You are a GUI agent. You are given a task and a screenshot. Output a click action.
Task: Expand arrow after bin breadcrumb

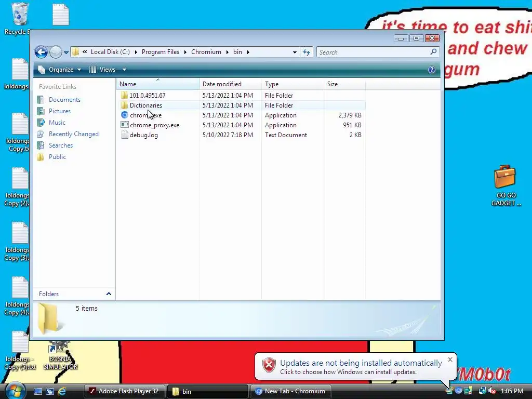tap(248, 52)
